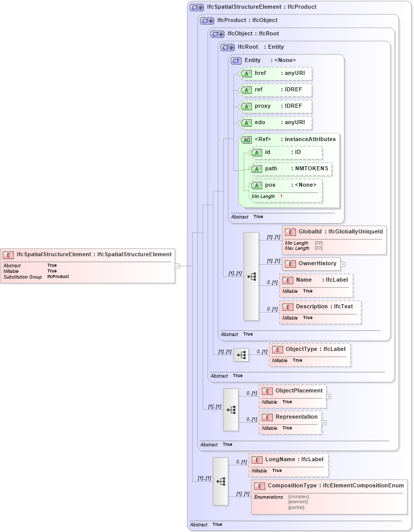Screen dimensions: 414x532
Task: Click the A icon of the pos attribute
Action: (x=257, y=186)
